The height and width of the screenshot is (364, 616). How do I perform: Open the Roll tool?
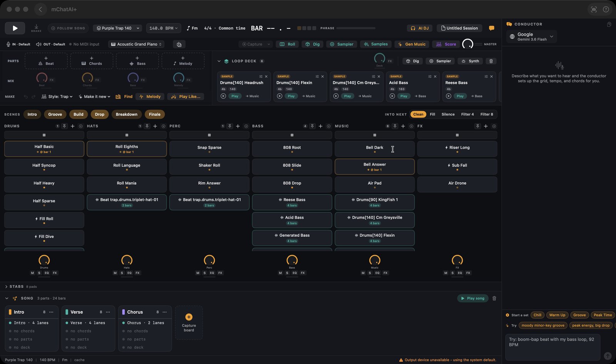click(288, 44)
